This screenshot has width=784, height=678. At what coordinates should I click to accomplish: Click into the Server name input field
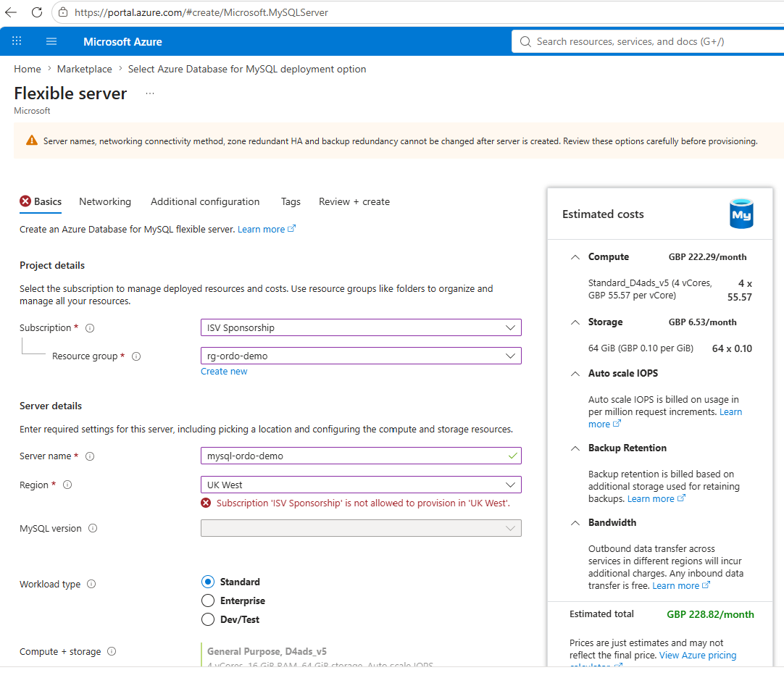pos(361,456)
